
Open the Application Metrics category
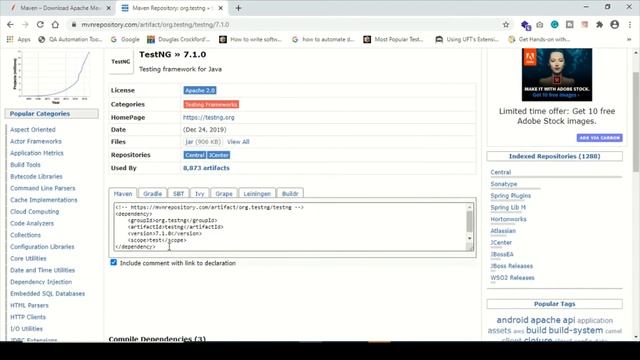click(x=37, y=153)
